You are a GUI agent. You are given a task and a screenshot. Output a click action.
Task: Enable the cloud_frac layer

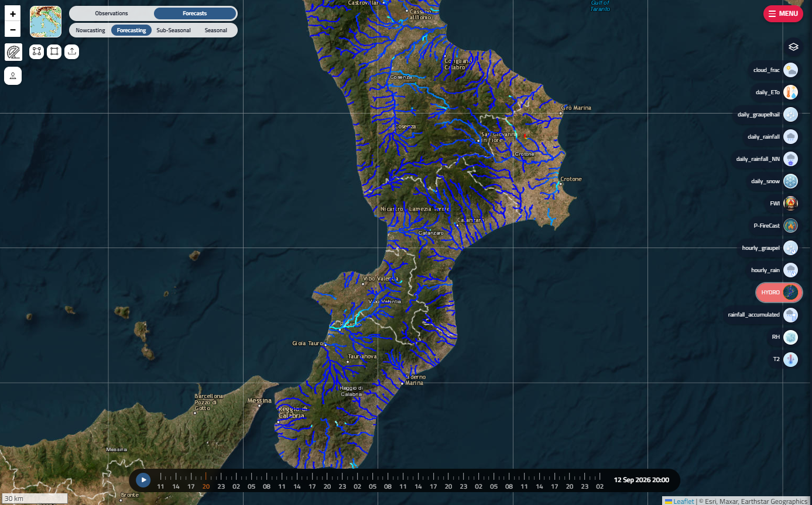[x=776, y=70]
